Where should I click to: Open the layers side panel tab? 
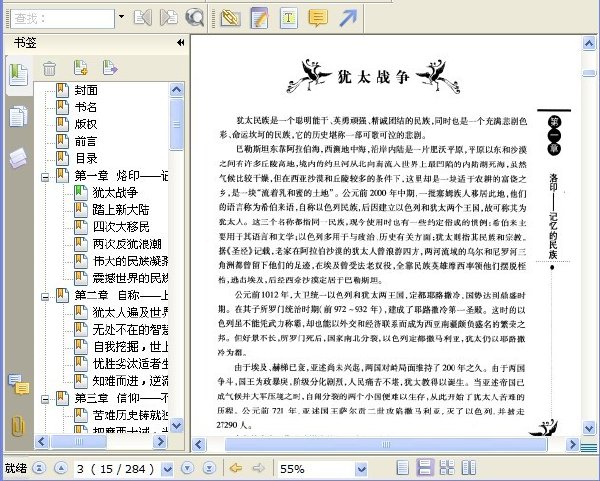[x=18, y=158]
